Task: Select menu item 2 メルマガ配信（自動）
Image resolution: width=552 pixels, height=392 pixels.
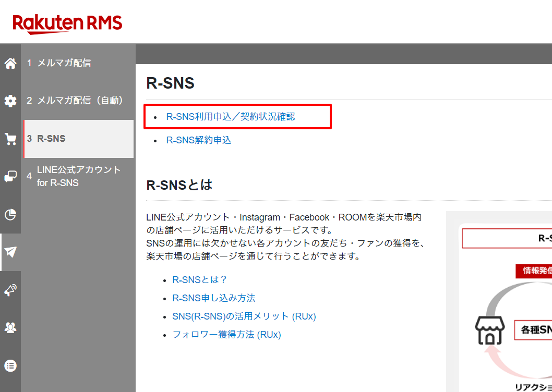Action: point(78,101)
